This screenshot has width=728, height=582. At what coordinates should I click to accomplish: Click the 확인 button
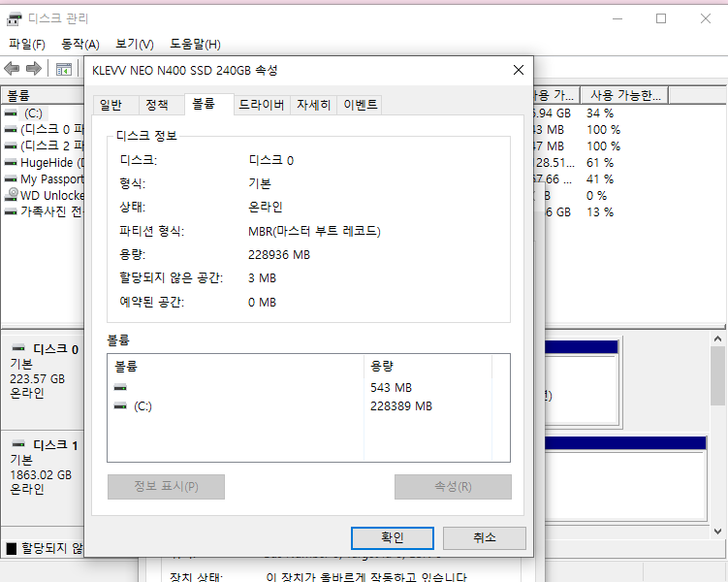pyautogui.click(x=393, y=538)
